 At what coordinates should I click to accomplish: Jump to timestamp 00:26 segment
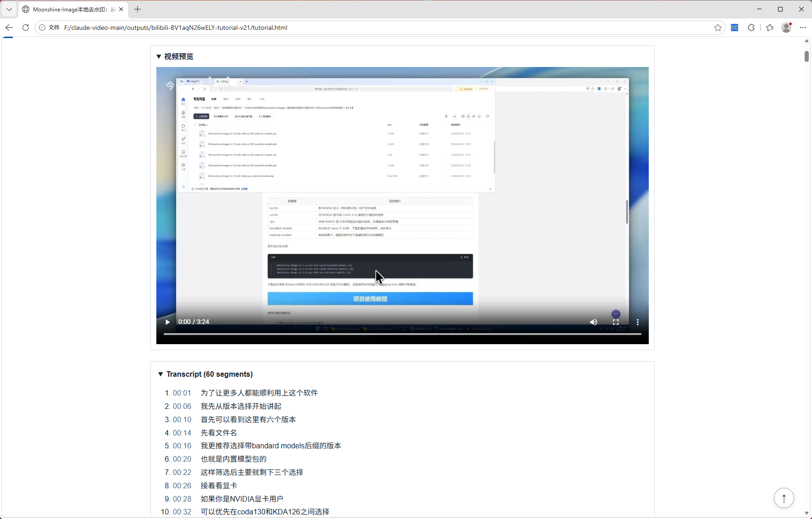click(182, 486)
